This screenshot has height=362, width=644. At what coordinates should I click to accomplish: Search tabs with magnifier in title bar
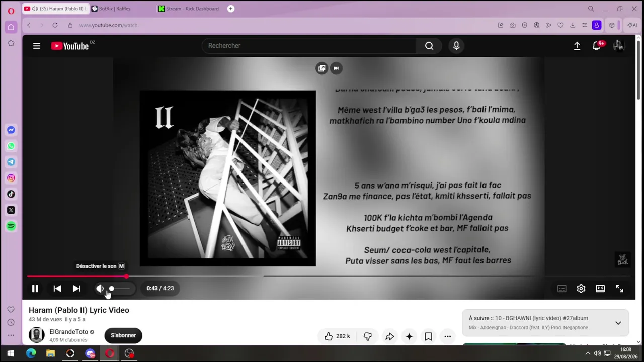pyautogui.click(x=591, y=9)
